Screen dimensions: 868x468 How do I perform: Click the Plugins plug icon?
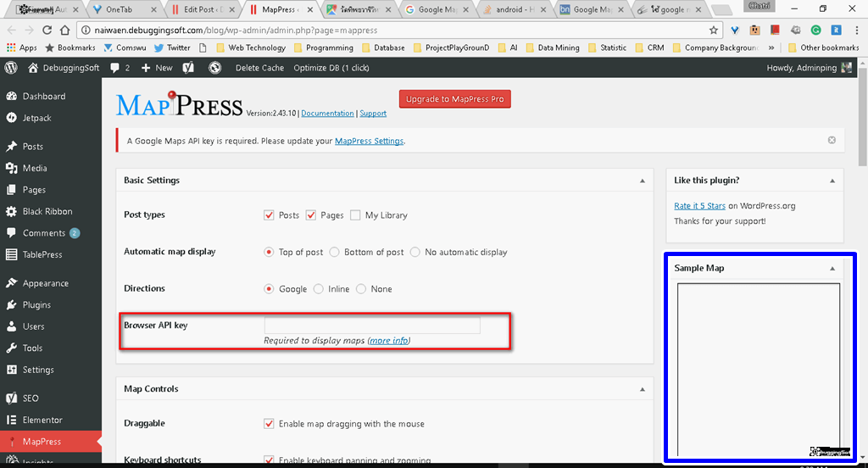(11, 304)
